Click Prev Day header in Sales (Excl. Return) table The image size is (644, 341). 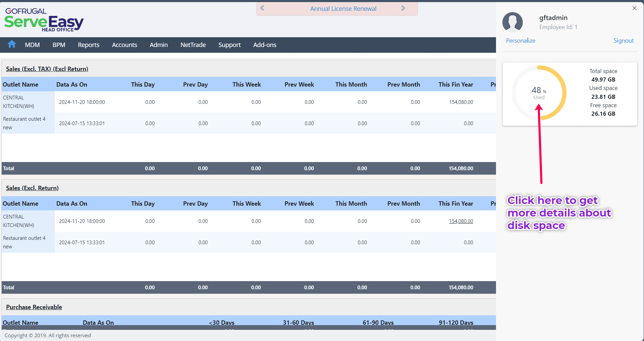coord(195,204)
